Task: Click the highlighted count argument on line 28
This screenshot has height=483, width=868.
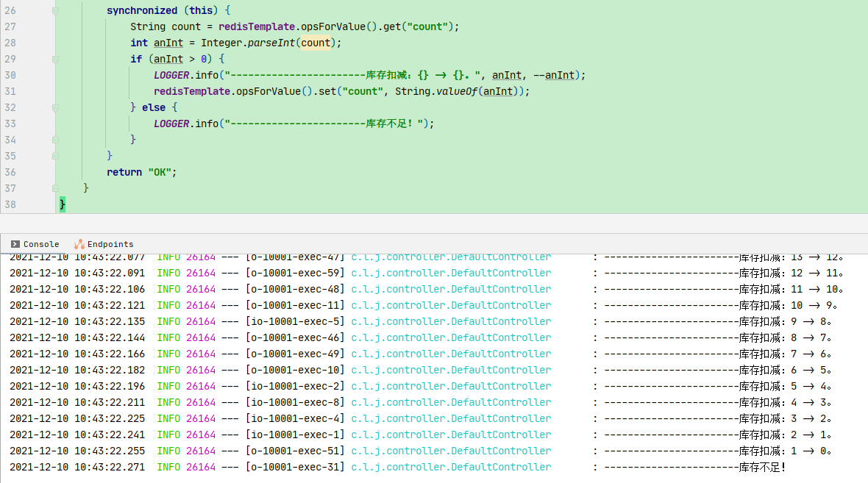Action: [x=316, y=43]
